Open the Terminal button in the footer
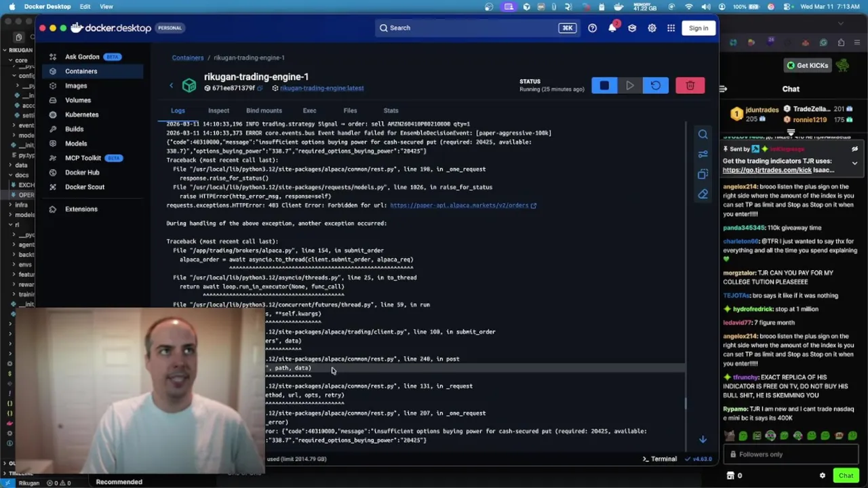The image size is (868, 488). tap(659, 459)
